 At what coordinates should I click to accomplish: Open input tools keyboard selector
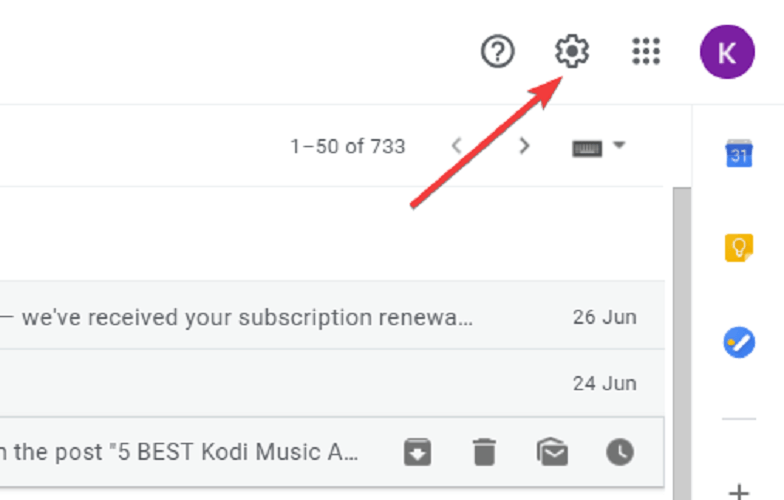[586, 147]
